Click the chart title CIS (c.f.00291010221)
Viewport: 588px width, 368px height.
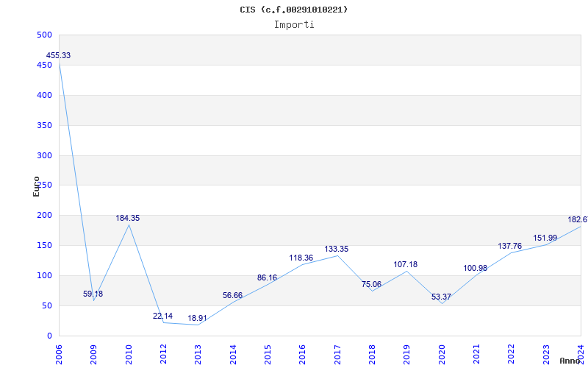point(293,10)
